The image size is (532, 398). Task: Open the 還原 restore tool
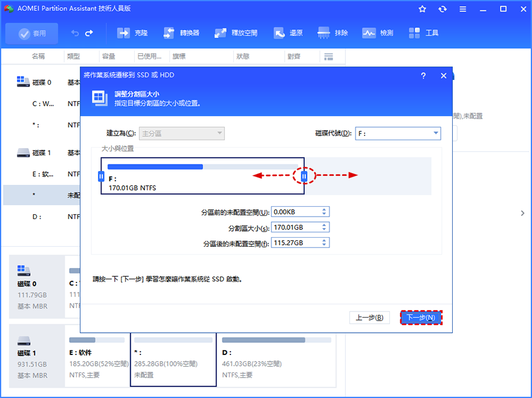[x=288, y=33]
